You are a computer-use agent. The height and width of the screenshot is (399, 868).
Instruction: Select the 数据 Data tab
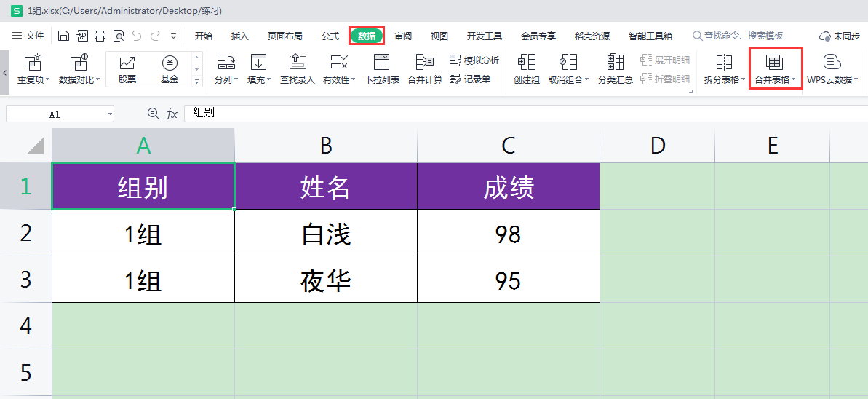[x=367, y=36]
